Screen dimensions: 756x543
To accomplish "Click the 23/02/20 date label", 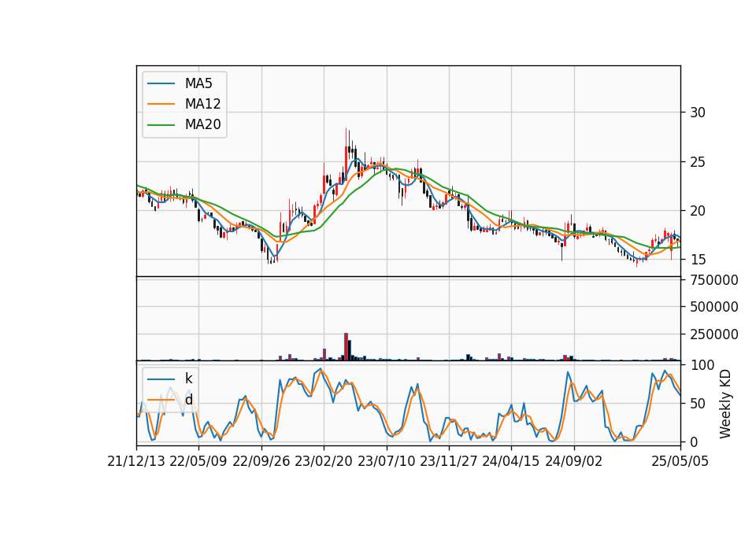I will coord(324,462).
